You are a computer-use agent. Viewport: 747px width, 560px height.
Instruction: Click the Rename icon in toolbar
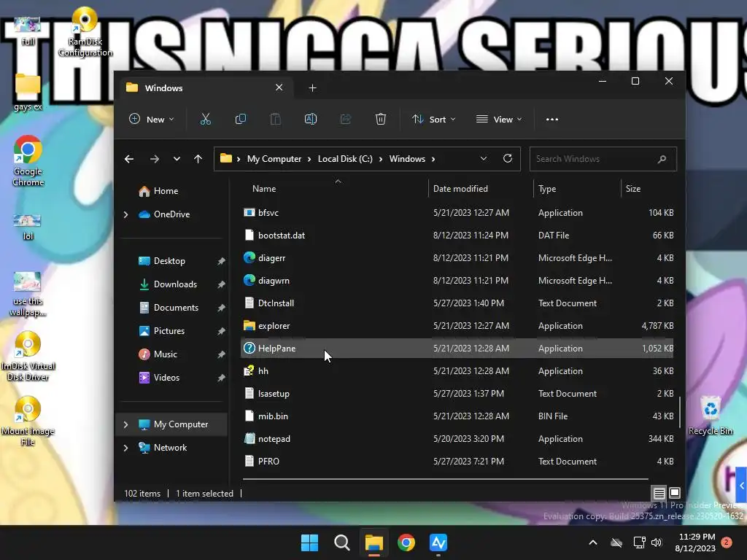311,119
